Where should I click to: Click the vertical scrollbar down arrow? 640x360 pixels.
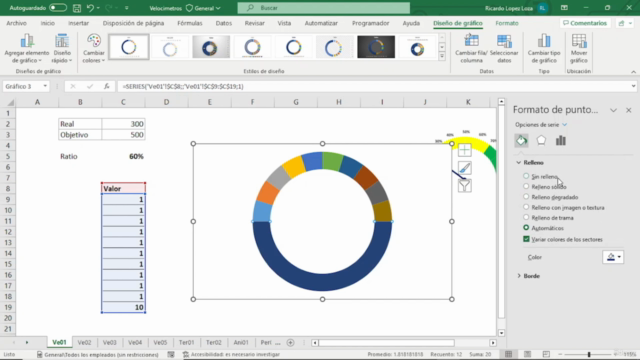click(x=501, y=333)
